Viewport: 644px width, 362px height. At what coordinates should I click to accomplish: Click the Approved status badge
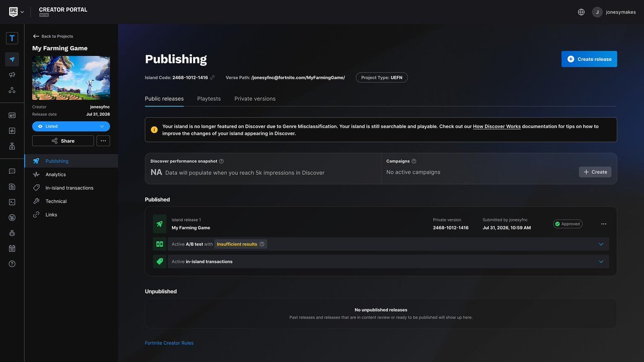pyautogui.click(x=568, y=224)
